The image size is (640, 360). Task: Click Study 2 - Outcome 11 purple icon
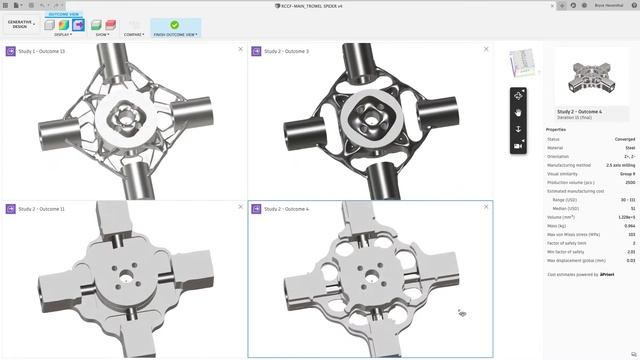click(x=11, y=209)
